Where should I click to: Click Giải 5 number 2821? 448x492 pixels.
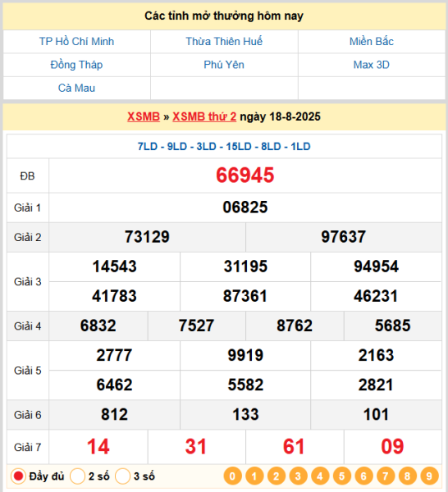point(376,385)
